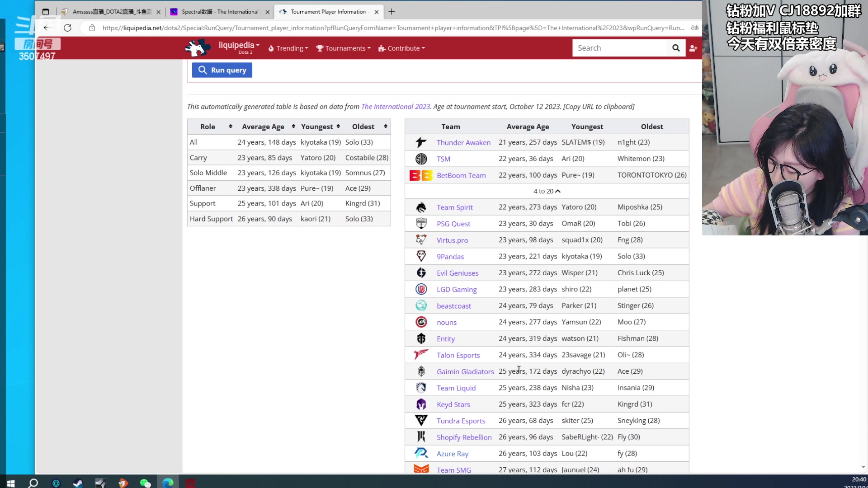Click the Evil Geniuses logo
868x488 pixels.
tap(421, 273)
